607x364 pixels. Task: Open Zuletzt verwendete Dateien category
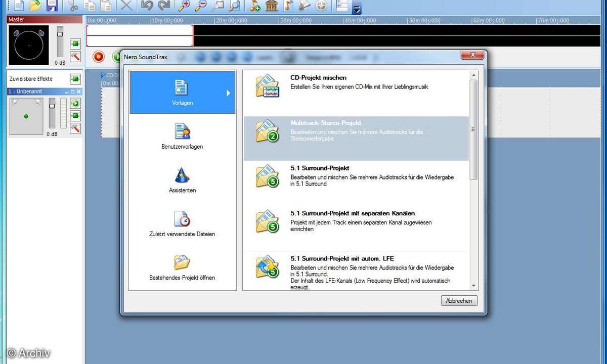click(x=182, y=223)
